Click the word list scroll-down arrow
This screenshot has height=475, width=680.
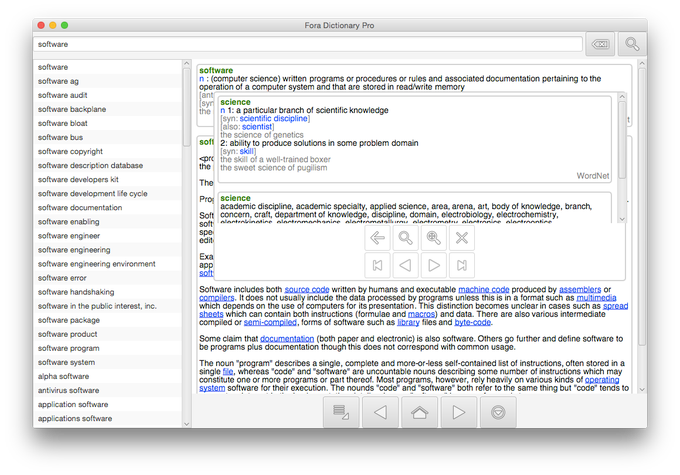pos(187,424)
